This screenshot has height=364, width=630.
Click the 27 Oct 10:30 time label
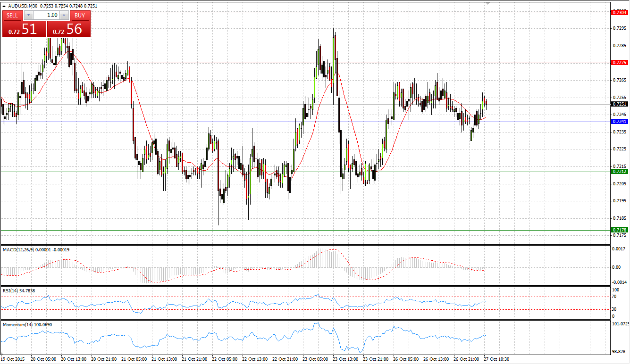click(x=496, y=359)
